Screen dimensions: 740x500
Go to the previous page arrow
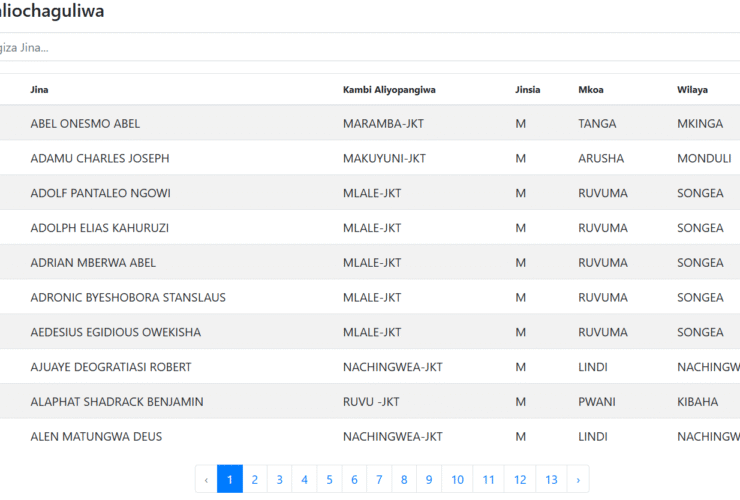206,480
